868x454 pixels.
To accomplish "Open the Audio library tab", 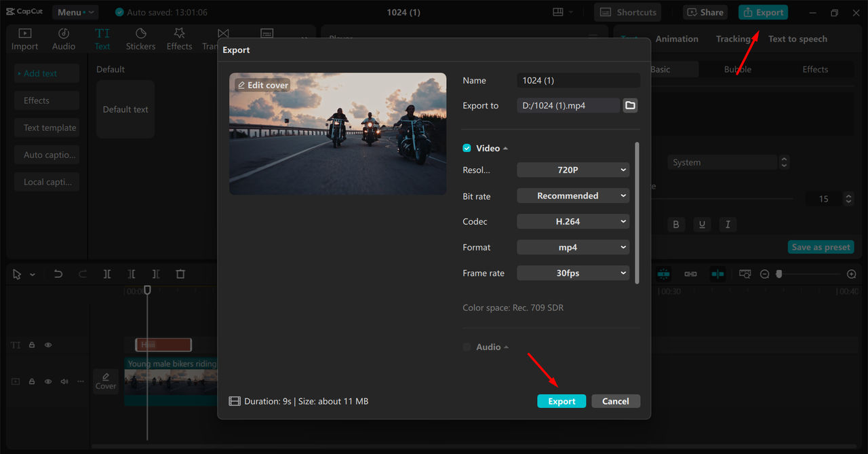I will coord(64,39).
